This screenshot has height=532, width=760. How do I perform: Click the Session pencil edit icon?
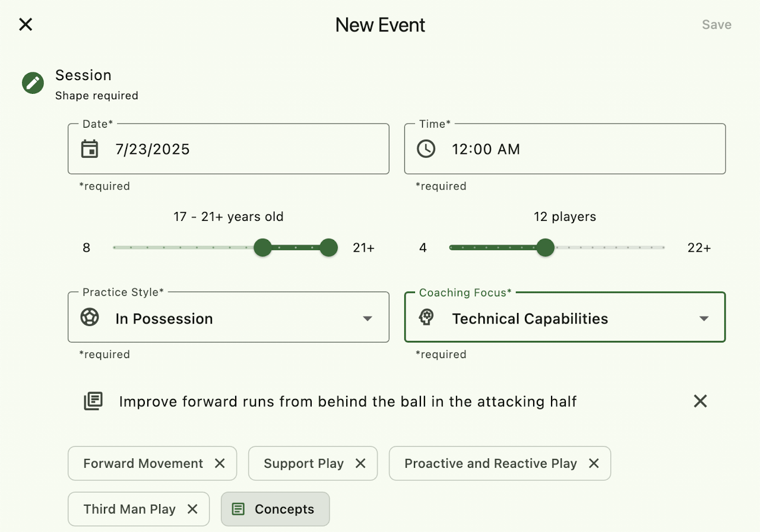(x=33, y=83)
